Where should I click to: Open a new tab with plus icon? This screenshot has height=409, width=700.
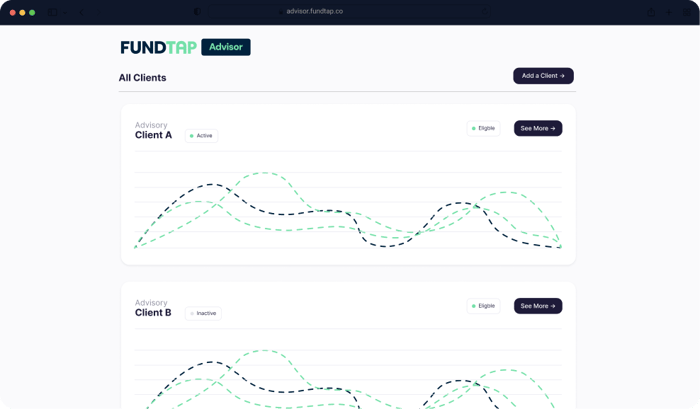coord(668,12)
